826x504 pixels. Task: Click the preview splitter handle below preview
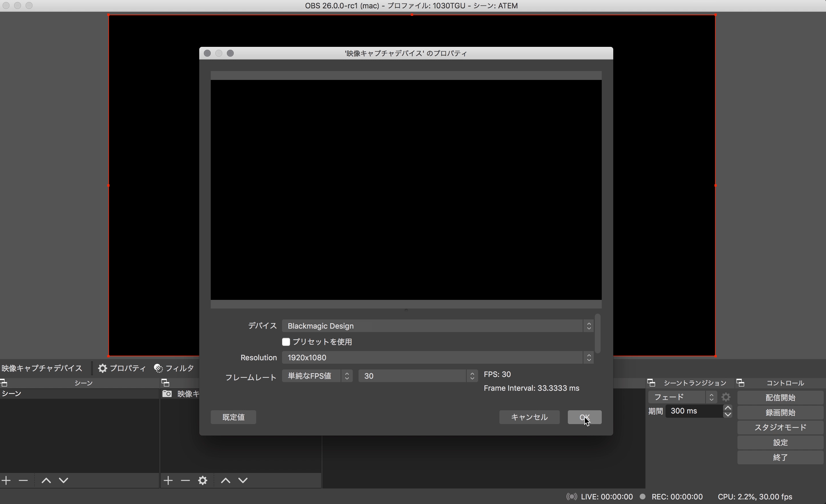[406, 310]
